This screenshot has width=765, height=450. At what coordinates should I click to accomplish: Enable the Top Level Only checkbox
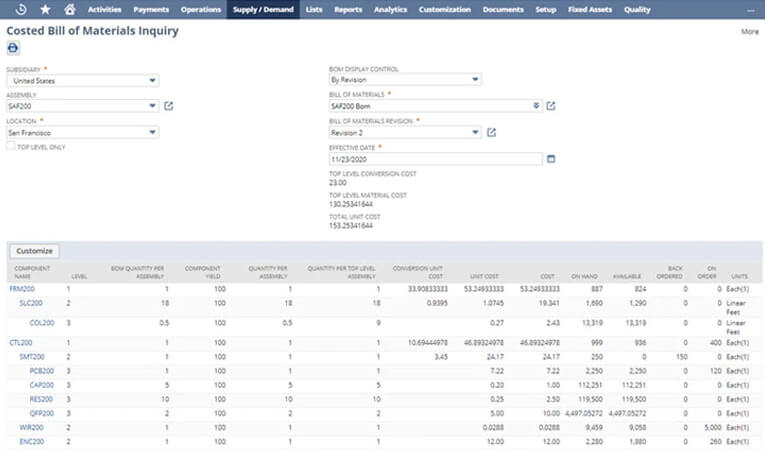11,146
